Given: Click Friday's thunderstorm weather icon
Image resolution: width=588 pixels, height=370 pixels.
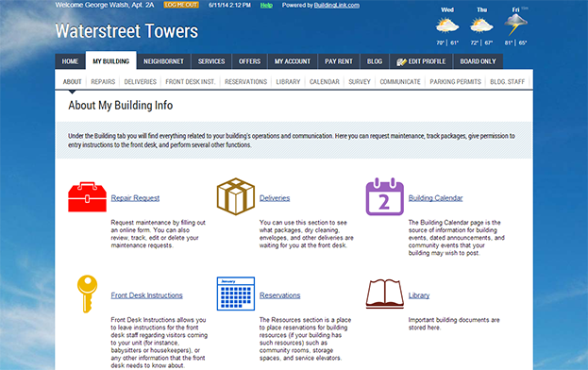Looking at the screenshot, I should tap(515, 25).
